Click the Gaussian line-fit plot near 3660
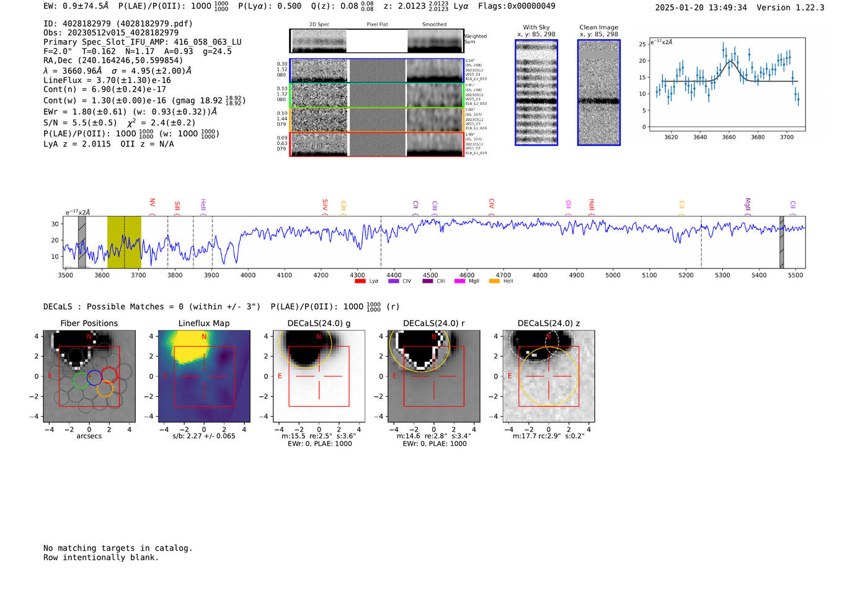 (x=727, y=84)
